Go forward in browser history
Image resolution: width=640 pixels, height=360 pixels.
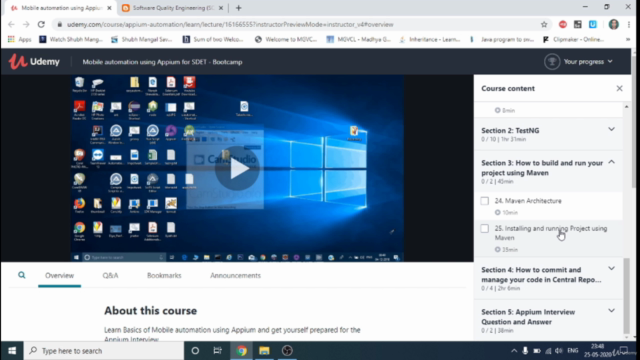click(26, 24)
